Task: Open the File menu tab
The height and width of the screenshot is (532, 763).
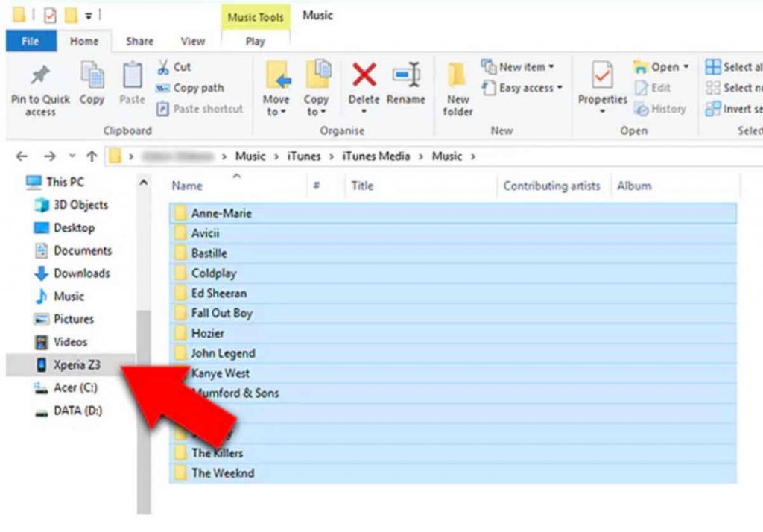Action: [x=30, y=42]
